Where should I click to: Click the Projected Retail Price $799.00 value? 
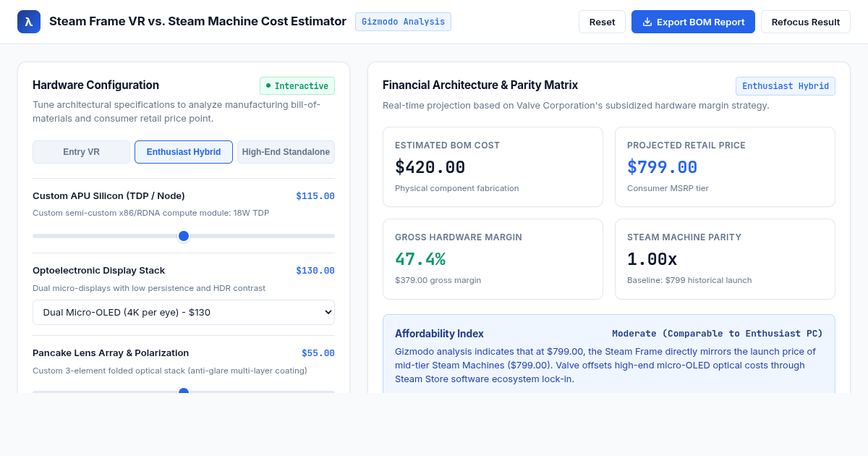click(x=662, y=167)
